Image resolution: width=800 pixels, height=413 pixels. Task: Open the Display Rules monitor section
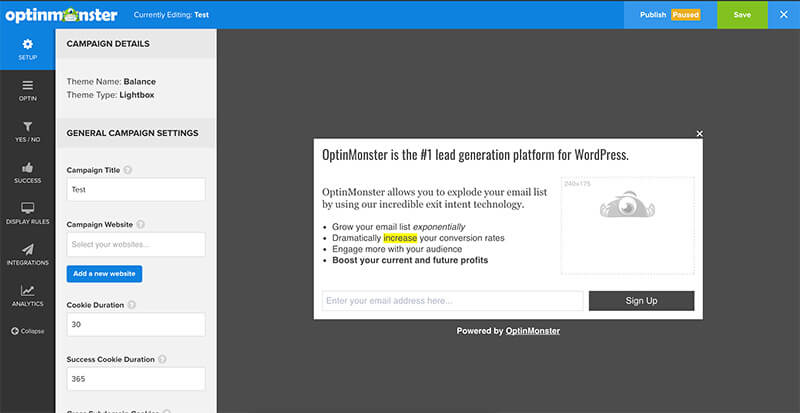(28, 214)
